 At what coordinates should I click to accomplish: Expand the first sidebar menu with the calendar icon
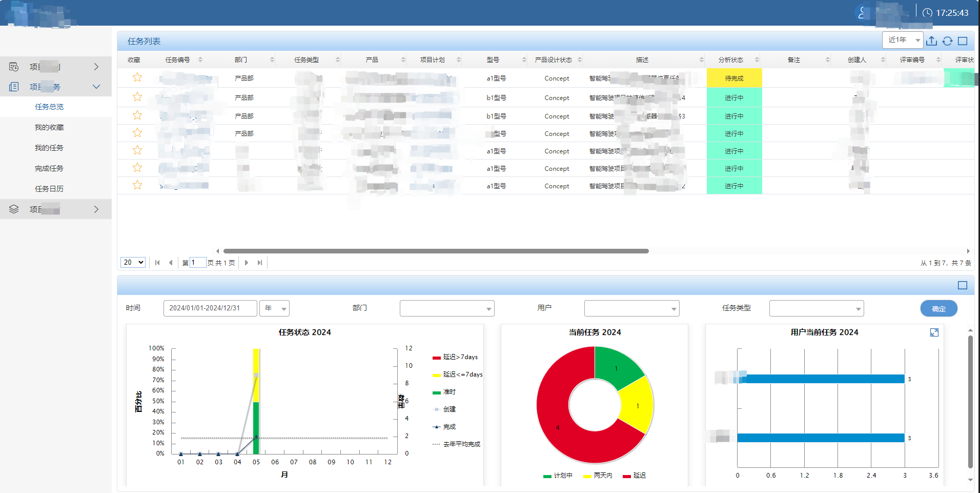click(55, 67)
